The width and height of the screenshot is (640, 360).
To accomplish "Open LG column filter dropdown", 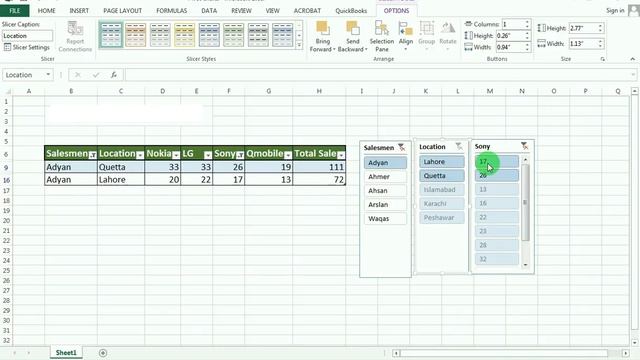I will pyautogui.click(x=208, y=155).
